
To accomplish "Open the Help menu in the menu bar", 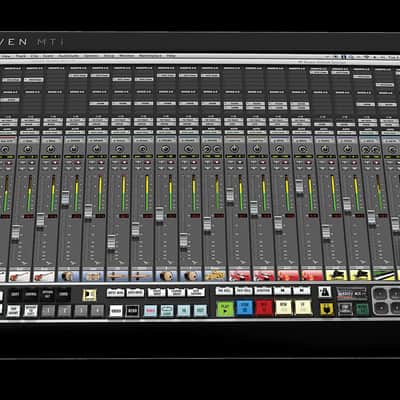I will (171, 56).
